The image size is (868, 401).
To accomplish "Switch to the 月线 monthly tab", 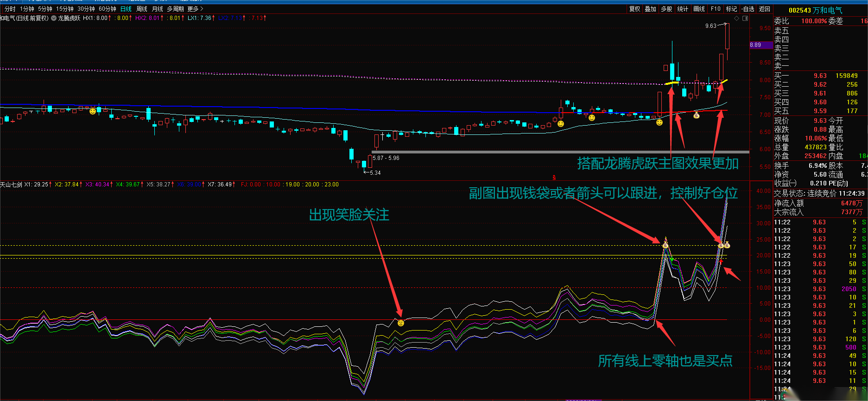I will 158,9.
